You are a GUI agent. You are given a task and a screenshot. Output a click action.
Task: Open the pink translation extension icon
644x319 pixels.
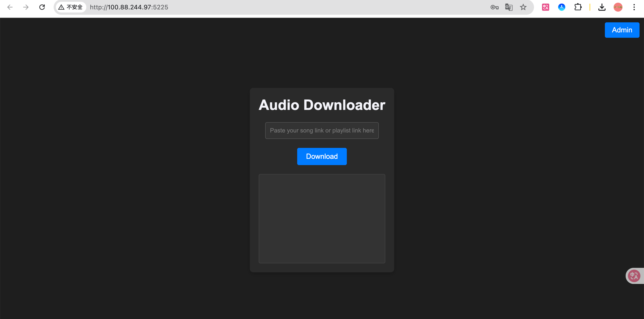point(546,7)
